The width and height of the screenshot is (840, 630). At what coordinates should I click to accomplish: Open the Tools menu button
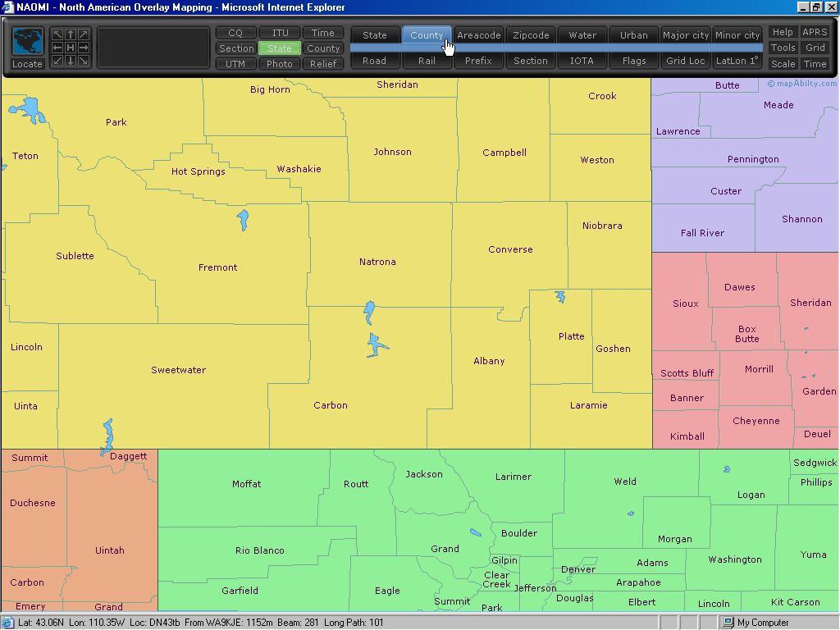(x=783, y=48)
